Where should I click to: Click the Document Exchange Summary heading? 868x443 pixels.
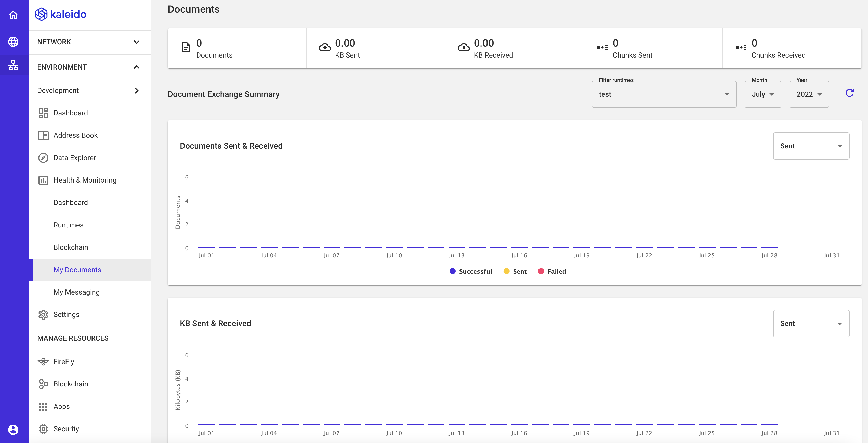tap(223, 94)
